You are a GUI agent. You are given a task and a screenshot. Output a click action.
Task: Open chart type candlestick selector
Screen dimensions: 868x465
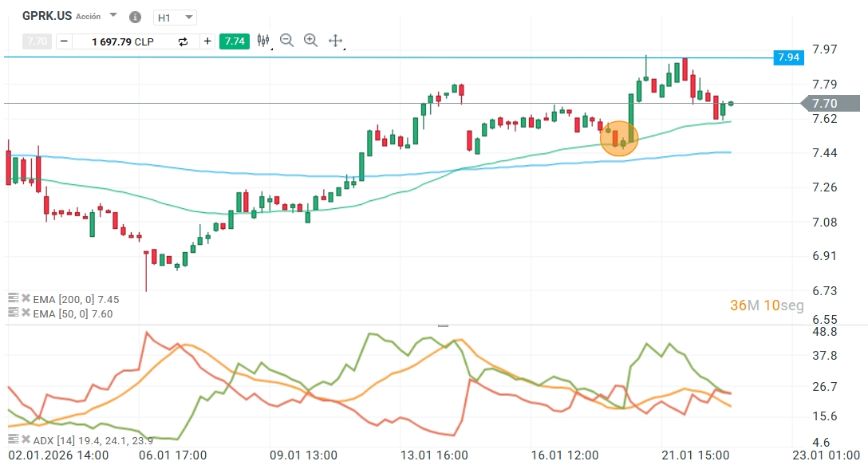coord(264,41)
